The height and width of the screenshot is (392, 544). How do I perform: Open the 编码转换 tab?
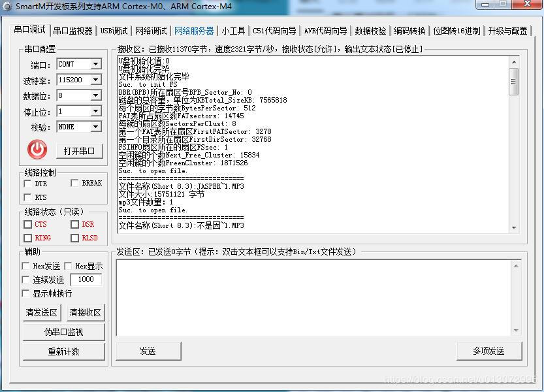[x=409, y=31]
